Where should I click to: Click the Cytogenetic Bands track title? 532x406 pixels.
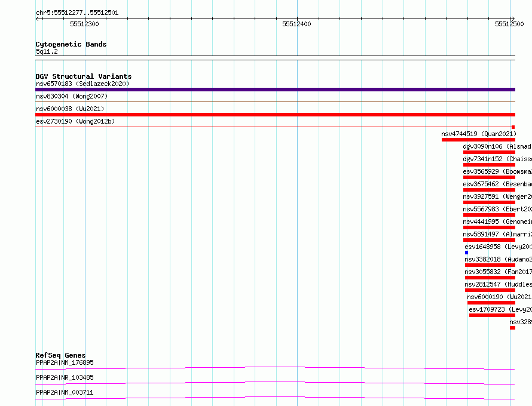[x=71, y=44]
